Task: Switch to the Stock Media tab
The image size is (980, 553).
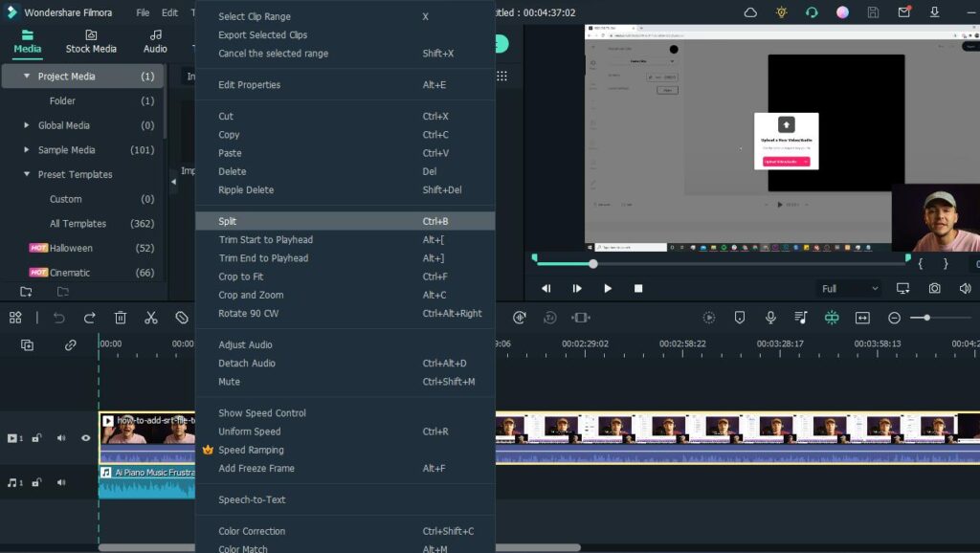Action: (x=91, y=41)
